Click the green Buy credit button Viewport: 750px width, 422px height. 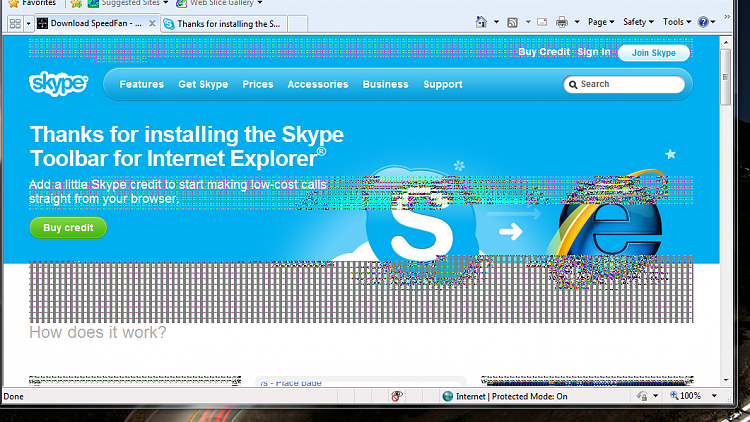[68, 228]
